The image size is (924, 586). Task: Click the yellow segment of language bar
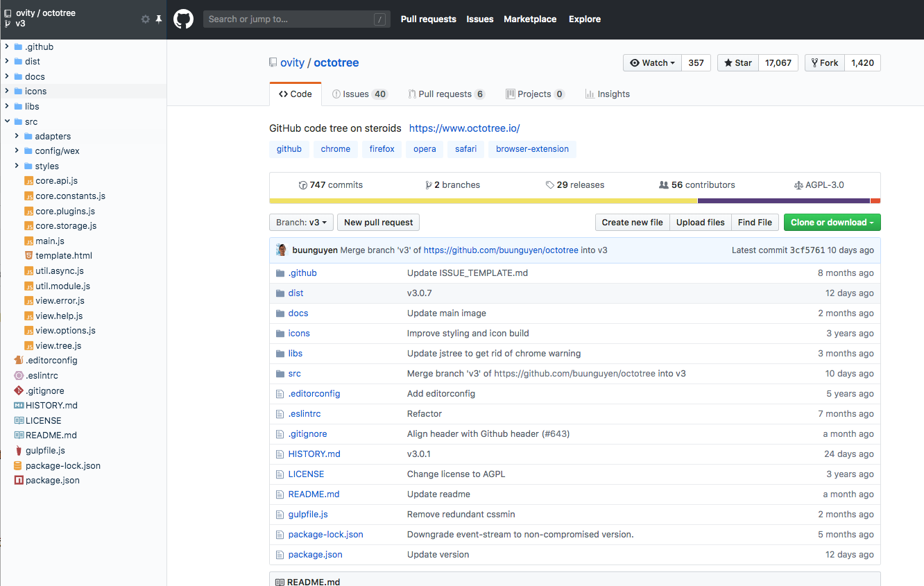(484, 201)
